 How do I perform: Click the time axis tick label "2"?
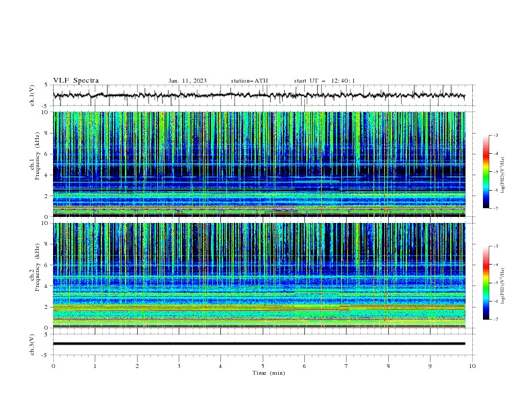(137, 366)
